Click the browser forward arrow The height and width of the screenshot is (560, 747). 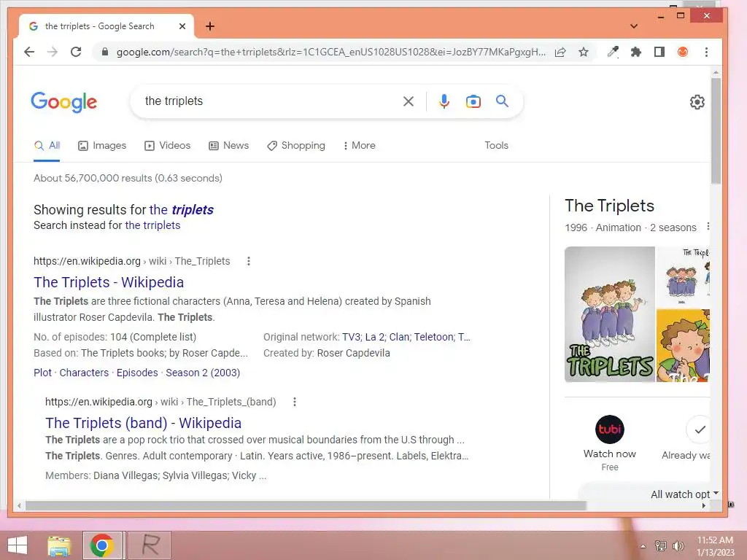[x=53, y=52]
